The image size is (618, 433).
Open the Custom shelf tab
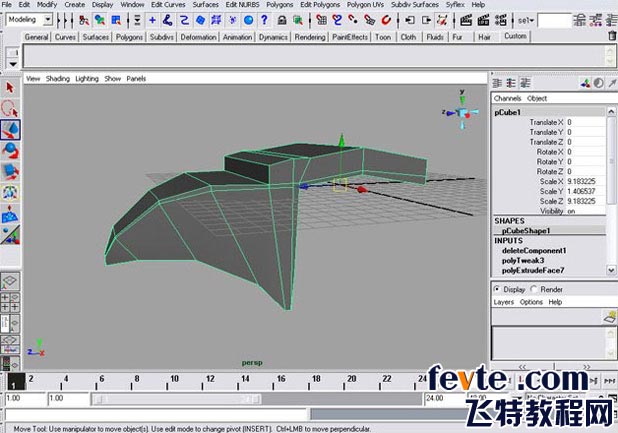515,36
